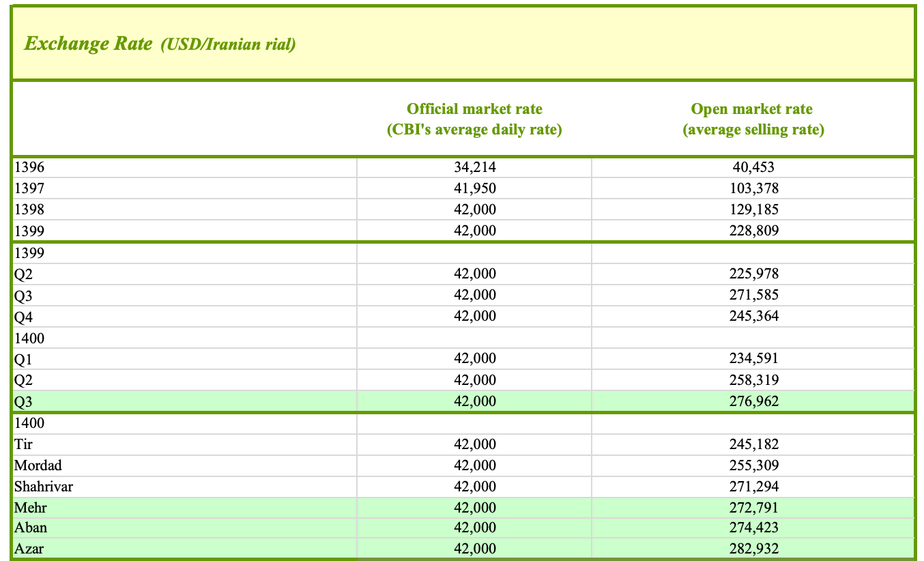Select the 42,000 value in the Mehr row
924x561 pixels.
474,508
